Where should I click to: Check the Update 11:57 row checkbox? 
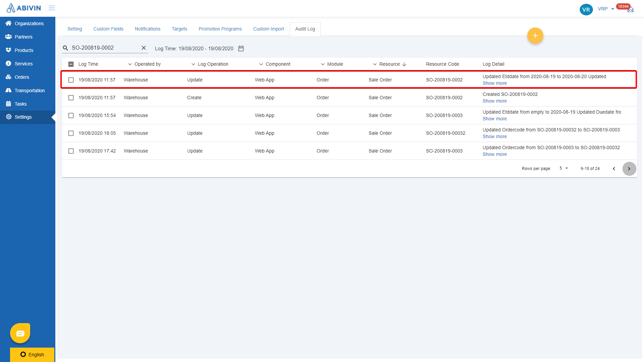tap(71, 80)
